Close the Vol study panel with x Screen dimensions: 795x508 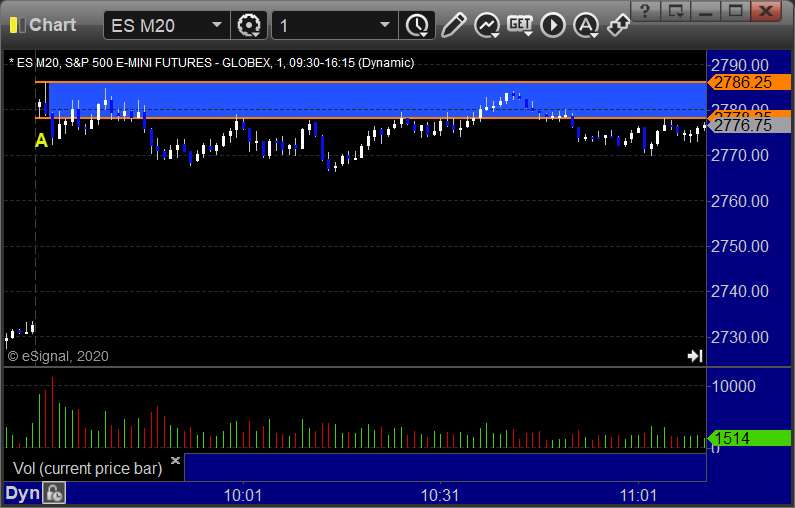[175, 460]
